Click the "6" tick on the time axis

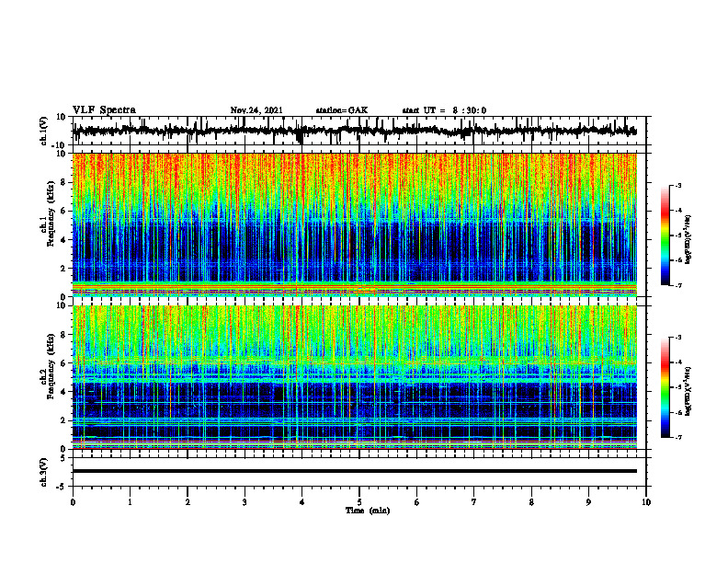coord(416,502)
